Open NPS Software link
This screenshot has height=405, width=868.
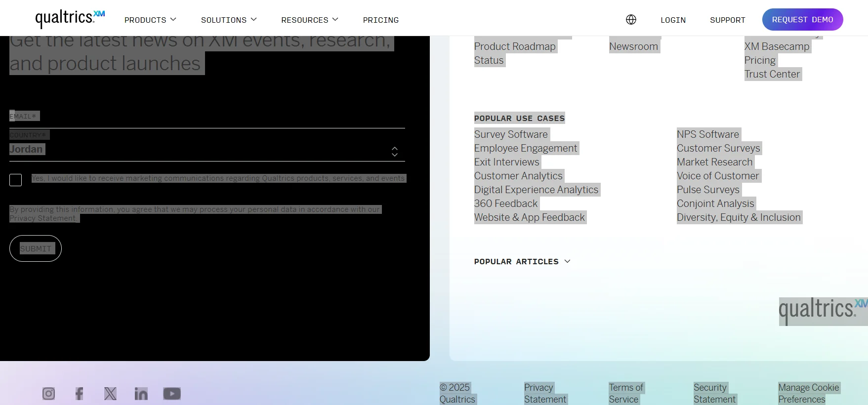pos(708,134)
